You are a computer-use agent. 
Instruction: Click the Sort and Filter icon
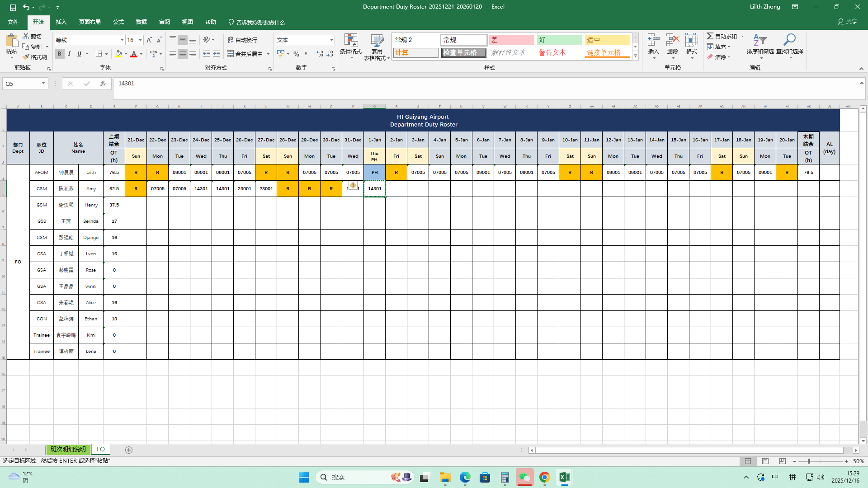coord(759,41)
